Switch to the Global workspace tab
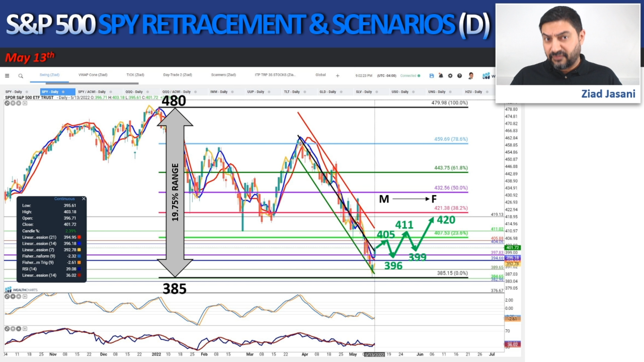 tap(321, 75)
